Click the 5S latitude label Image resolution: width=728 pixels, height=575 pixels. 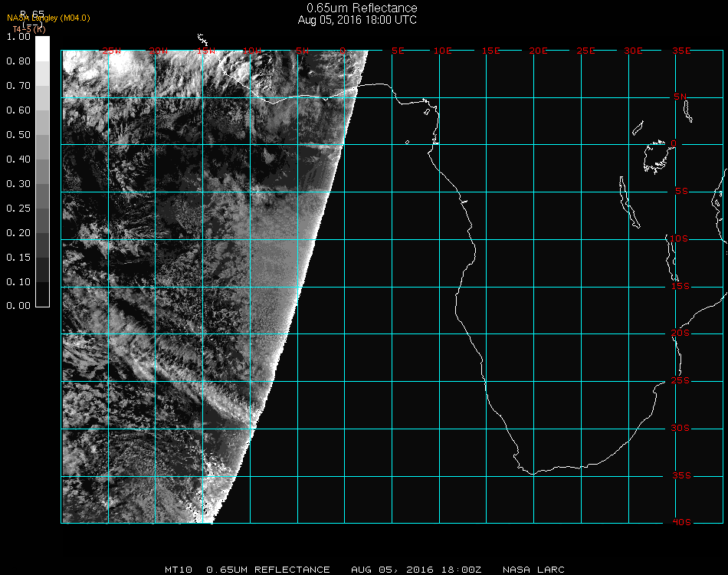[681, 192]
